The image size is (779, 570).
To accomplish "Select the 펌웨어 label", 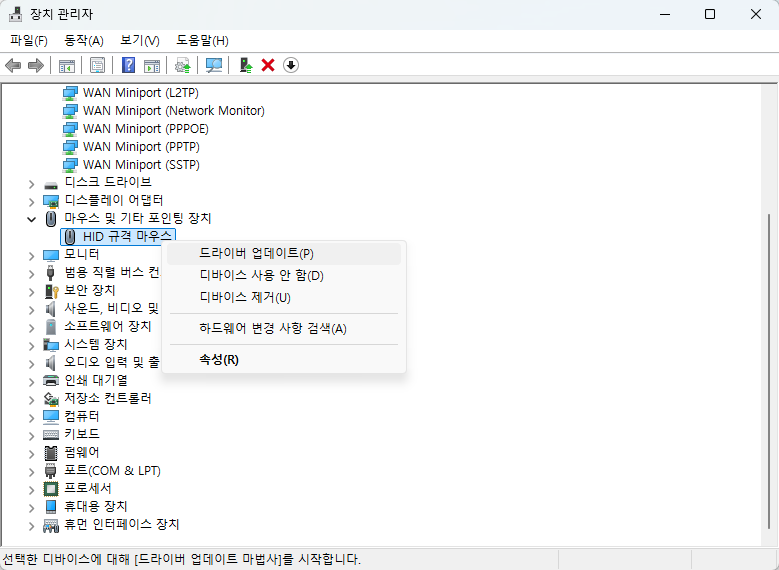I will [82, 453].
